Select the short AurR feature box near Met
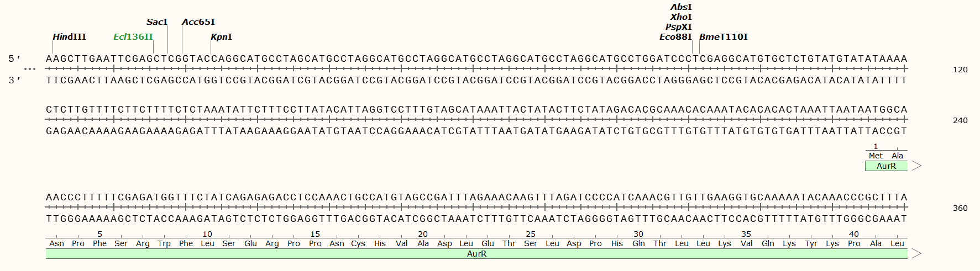The height and width of the screenshot is (271, 980). [x=885, y=166]
